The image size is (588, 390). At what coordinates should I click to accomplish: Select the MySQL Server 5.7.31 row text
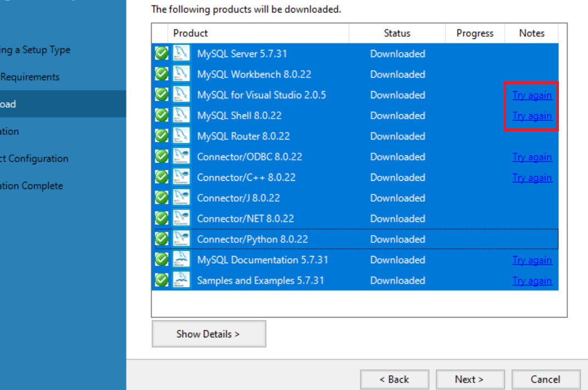(242, 54)
